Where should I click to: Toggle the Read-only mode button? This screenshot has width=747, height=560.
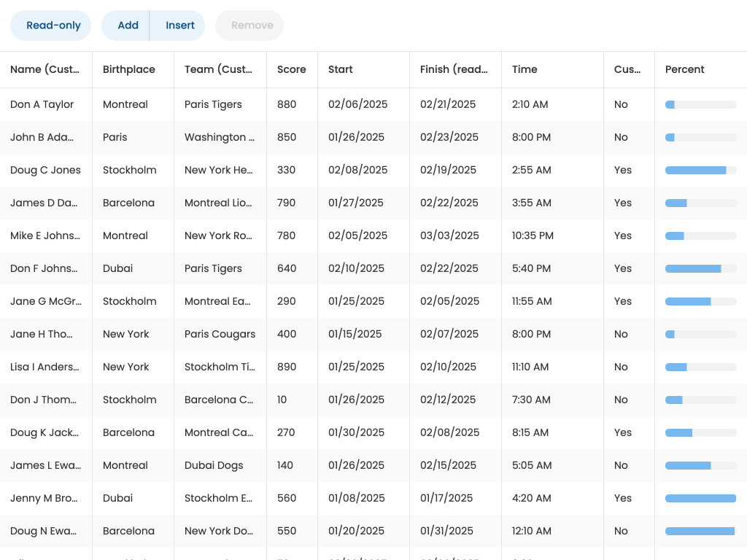50,26
